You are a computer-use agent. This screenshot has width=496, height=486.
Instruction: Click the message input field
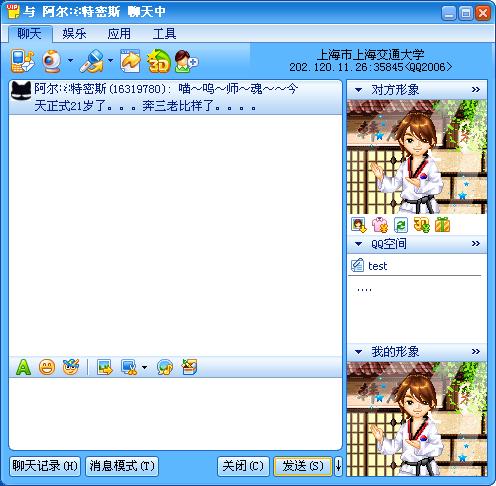[175, 413]
